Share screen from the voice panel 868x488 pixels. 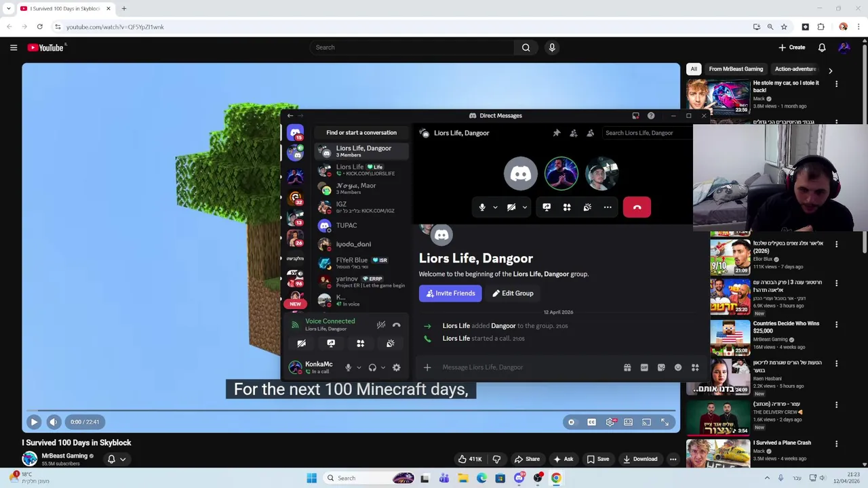331,344
